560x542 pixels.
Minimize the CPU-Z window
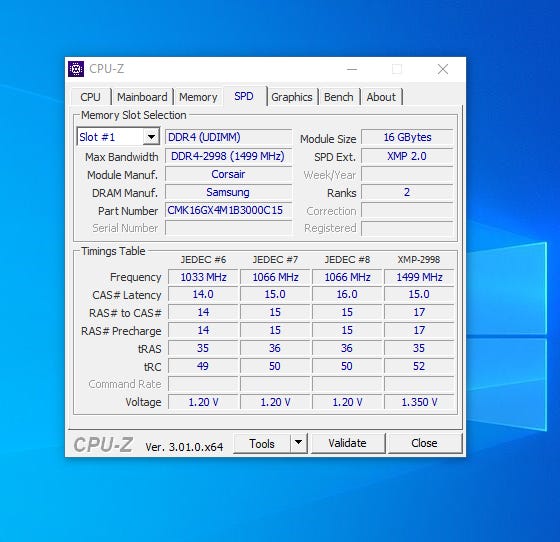coord(352,69)
